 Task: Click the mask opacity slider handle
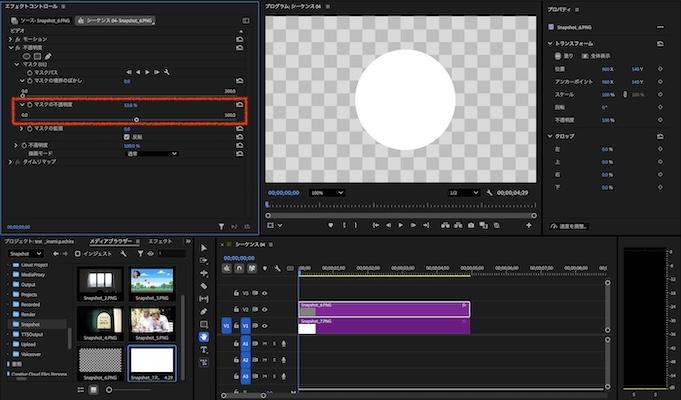pyautogui.click(x=136, y=119)
